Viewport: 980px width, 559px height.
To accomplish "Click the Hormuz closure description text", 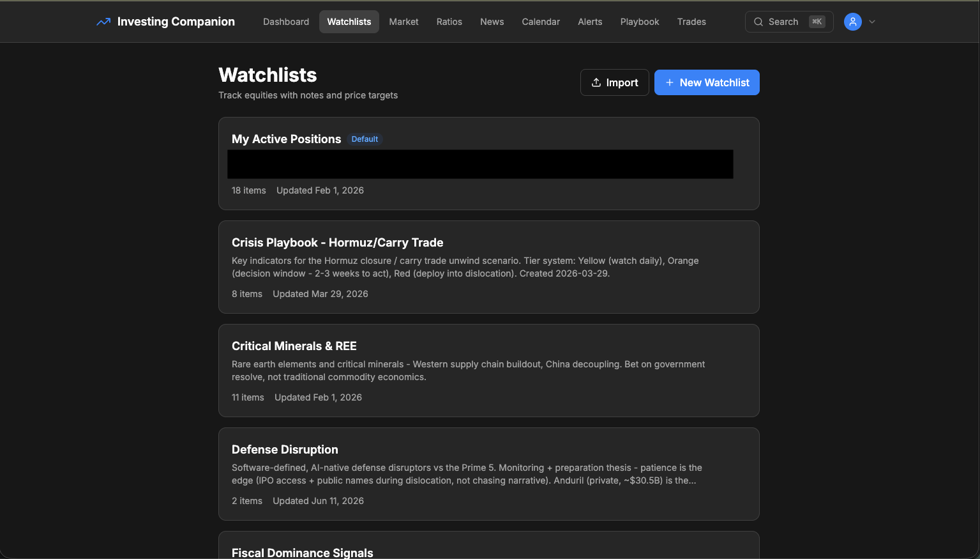I will click(x=465, y=267).
